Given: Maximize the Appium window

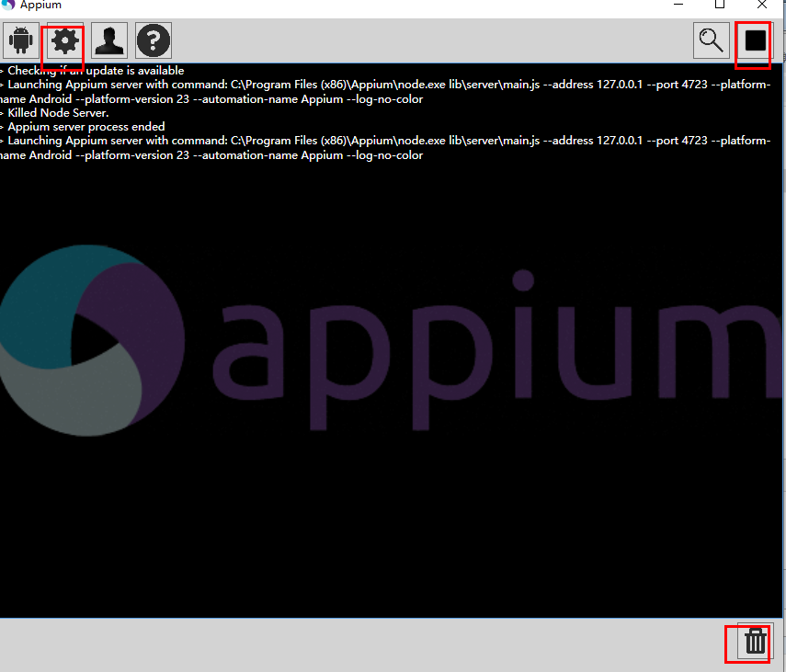Looking at the screenshot, I should tap(720, 5).
